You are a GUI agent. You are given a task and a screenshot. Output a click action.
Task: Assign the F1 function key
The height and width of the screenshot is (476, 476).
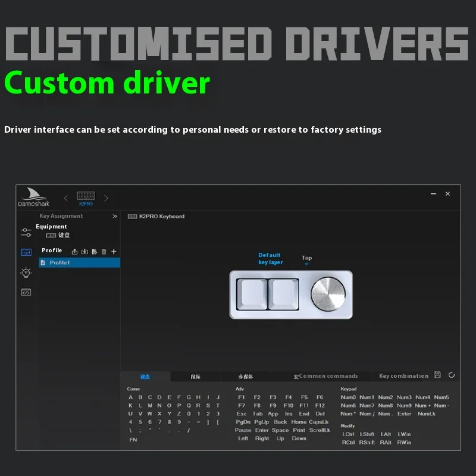(242, 397)
